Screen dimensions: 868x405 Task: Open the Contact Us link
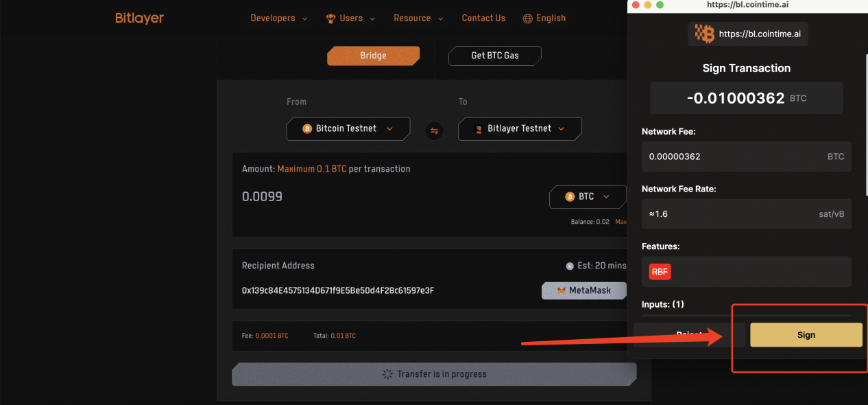(x=483, y=19)
